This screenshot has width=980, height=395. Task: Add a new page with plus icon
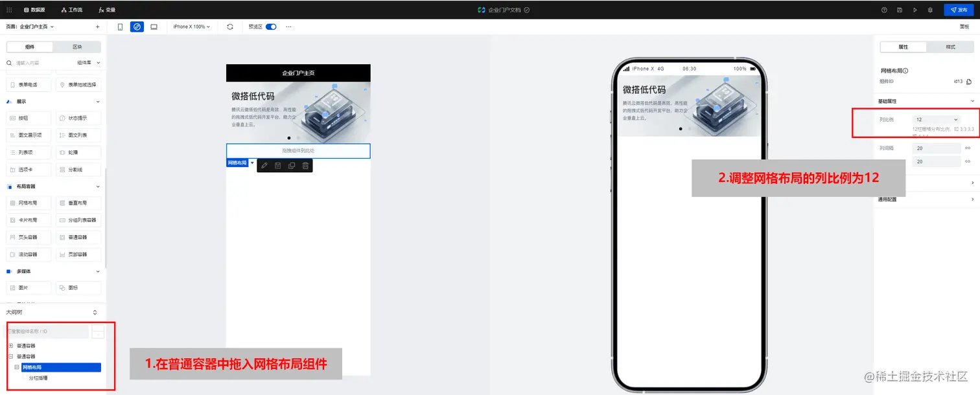pos(97,27)
